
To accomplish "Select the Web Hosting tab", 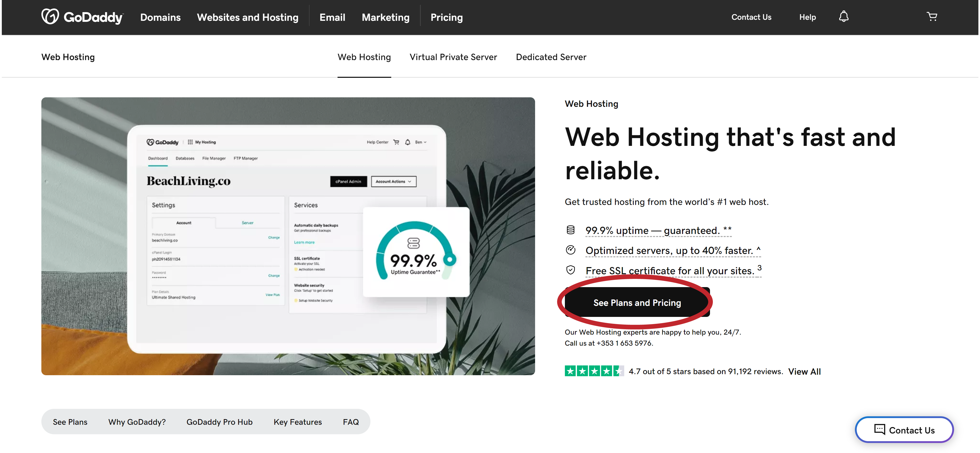I will (x=364, y=57).
